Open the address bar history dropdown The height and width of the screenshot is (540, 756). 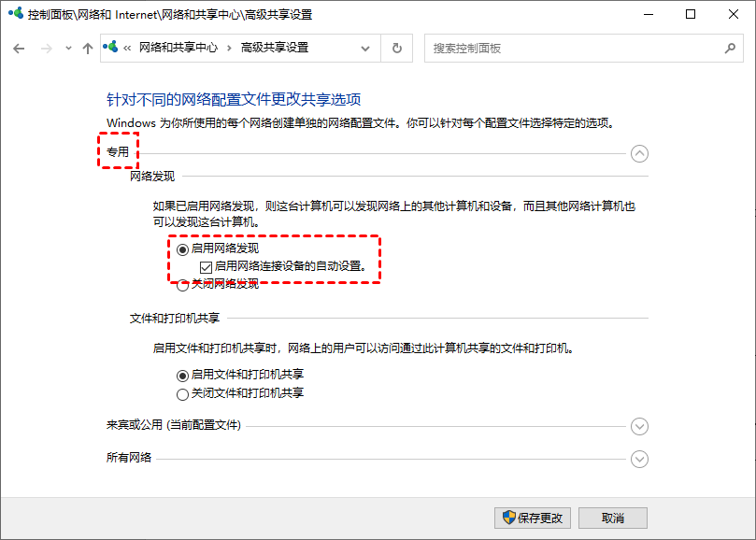point(365,48)
